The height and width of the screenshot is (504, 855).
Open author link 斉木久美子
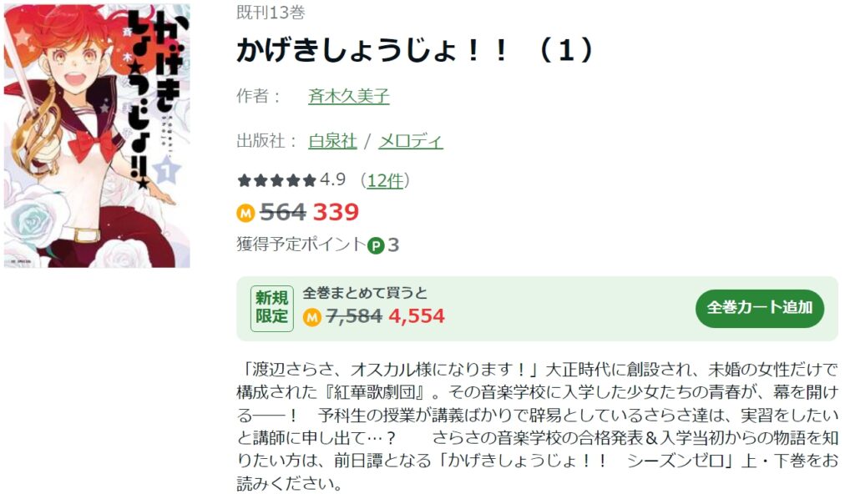(349, 97)
